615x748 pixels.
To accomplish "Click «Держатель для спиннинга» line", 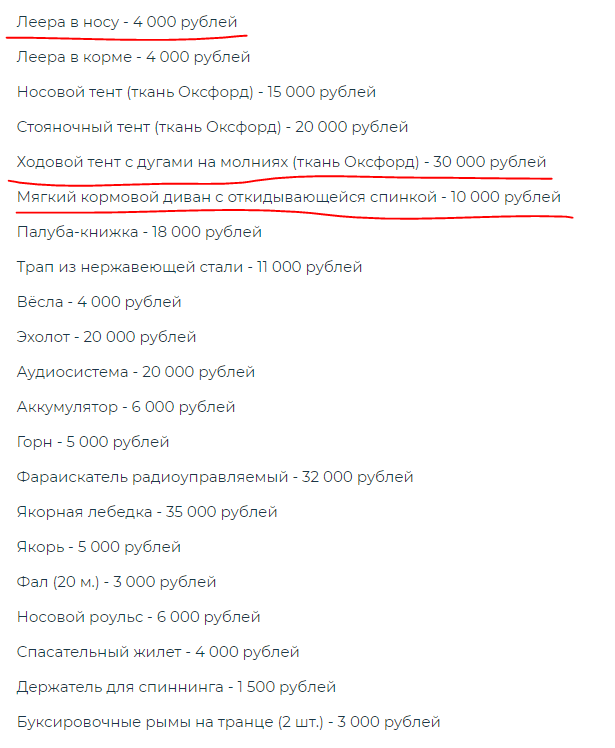I will pyautogui.click(x=176, y=687).
